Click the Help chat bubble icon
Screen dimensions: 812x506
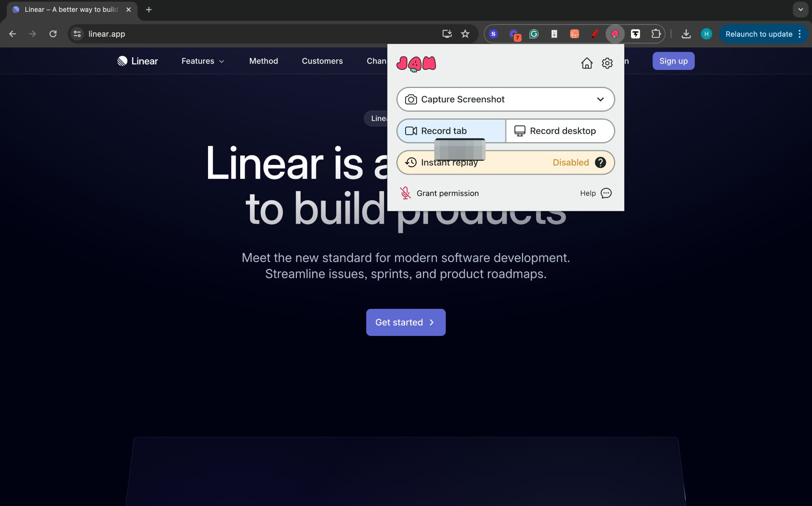click(x=606, y=193)
